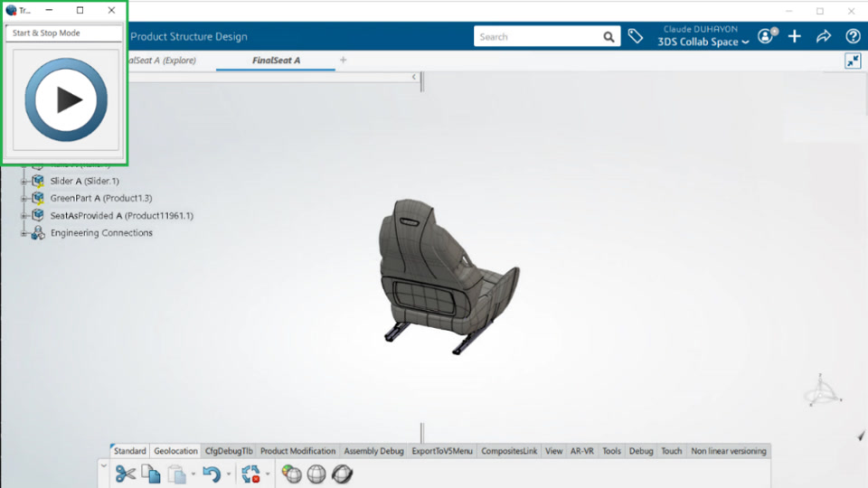This screenshot has height=488, width=868.
Task: Click the Product Structure Design title
Action: click(x=189, y=36)
